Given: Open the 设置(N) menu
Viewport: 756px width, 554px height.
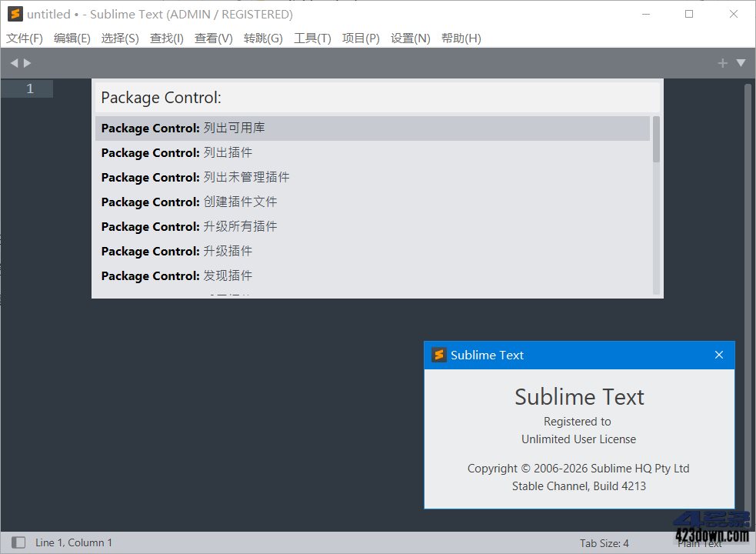Looking at the screenshot, I should click(410, 38).
